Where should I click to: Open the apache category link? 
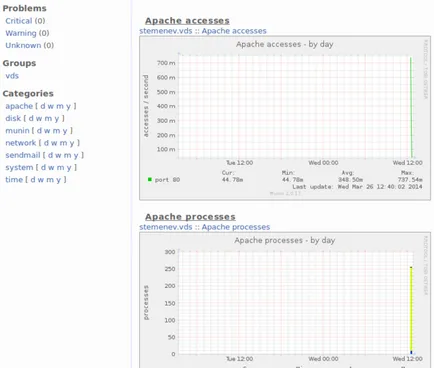pos(19,106)
